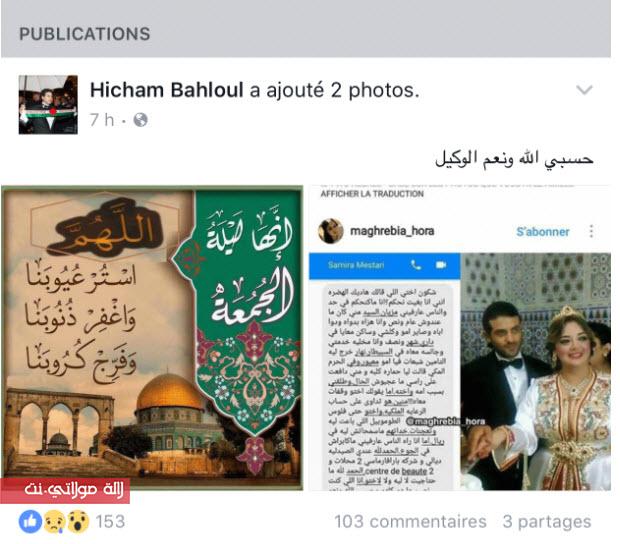Open the maghrebia_hora screenshot photo
The height and width of the screenshot is (544, 620).
(459, 338)
